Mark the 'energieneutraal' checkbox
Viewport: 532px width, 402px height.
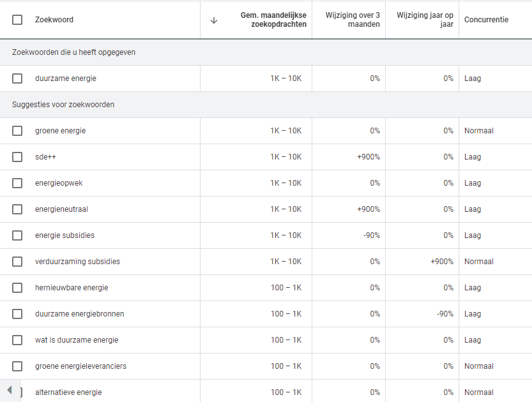pyautogui.click(x=17, y=209)
